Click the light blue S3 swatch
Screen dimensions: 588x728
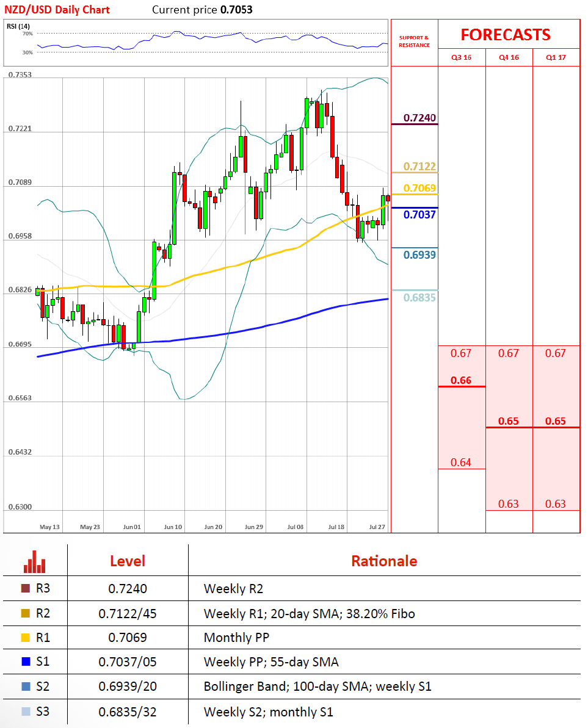click(25, 711)
